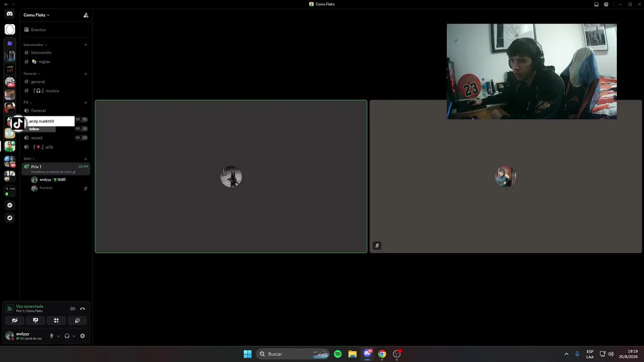Open File Explorer from the taskbar

point(352,354)
